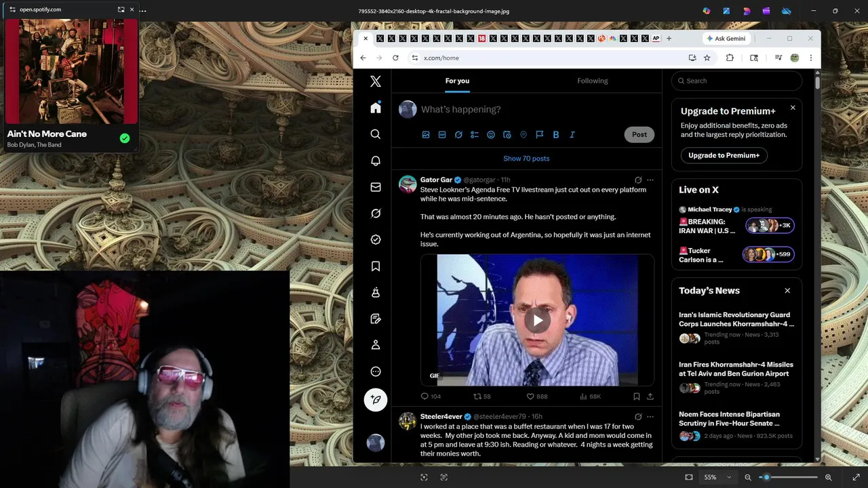Add a GIF using composer GIF icon
Image resolution: width=868 pixels, height=488 pixels.
[x=442, y=135]
